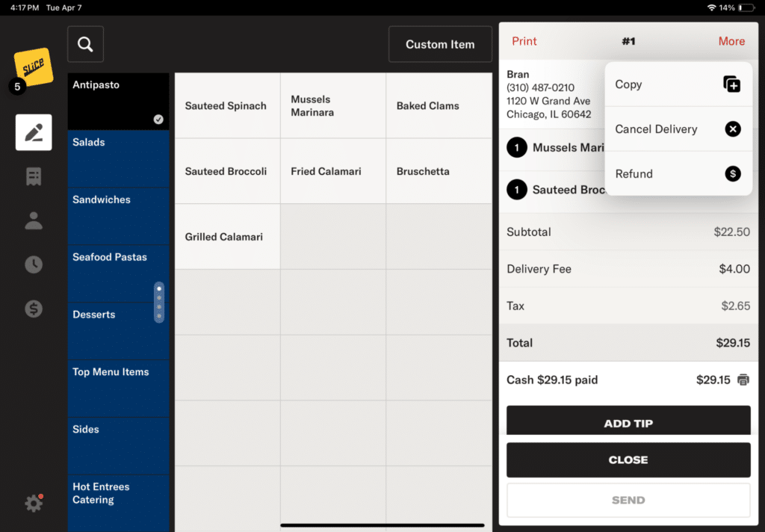This screenshot has width=765, height=532.
Task: Check the Wi-Fi status icon
Action: coord(711,7)
